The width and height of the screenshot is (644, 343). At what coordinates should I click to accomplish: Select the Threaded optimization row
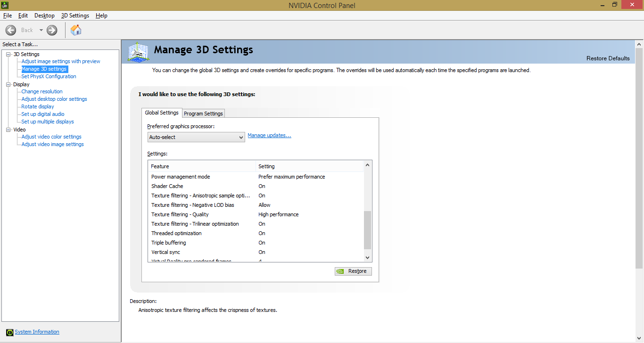(x=256, y=233)
